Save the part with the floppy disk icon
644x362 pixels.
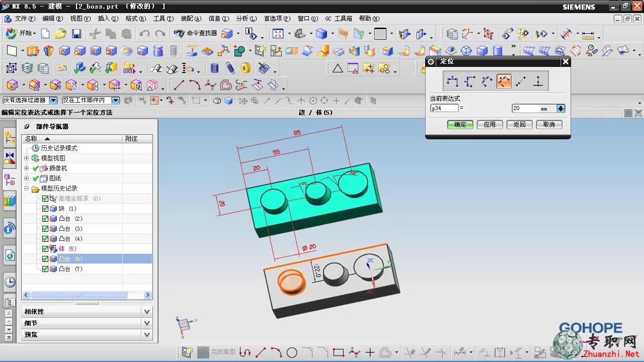[x=76, y=34]
